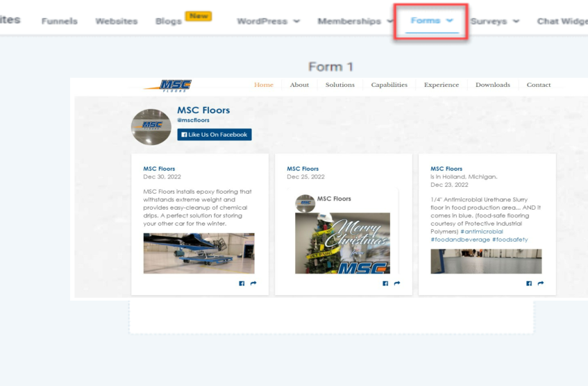Open the Blogs tab
This screenshot has width=588, height=386.
pos(169,22)
